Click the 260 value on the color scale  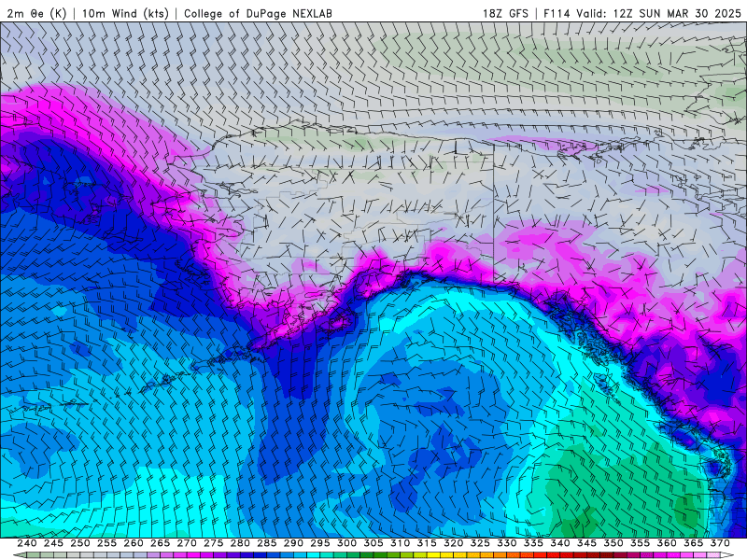tap(134, 543)
